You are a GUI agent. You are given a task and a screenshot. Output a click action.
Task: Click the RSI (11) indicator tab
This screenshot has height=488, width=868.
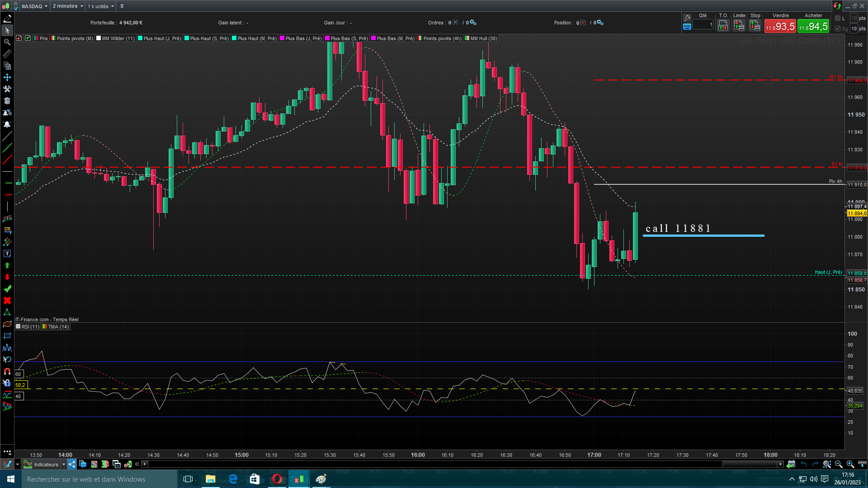pyautogui.click(x=30, y=327)
